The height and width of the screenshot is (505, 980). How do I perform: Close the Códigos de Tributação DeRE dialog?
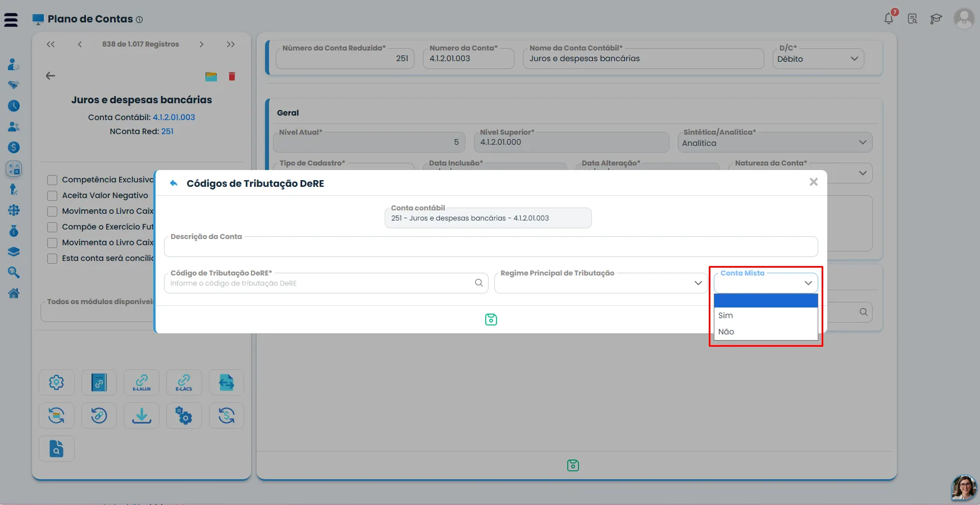[x=813, y=182]
